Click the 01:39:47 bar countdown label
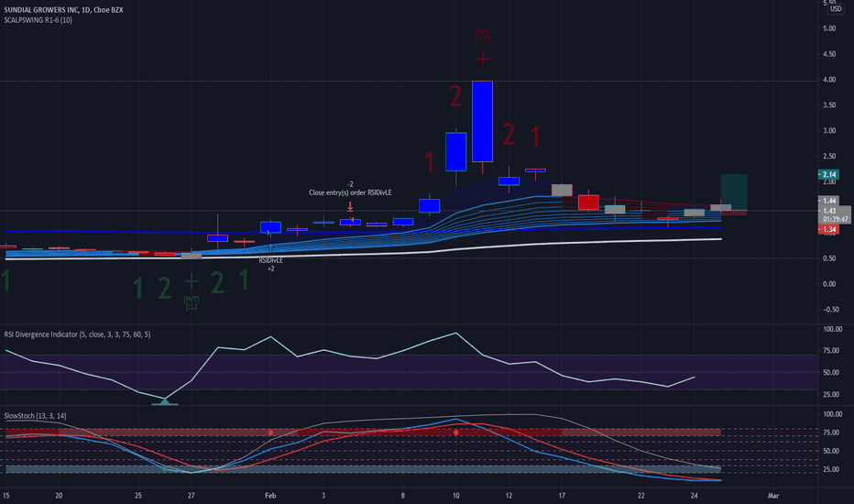Viewport: 854px width, 504px height. [x=835, y=220]
